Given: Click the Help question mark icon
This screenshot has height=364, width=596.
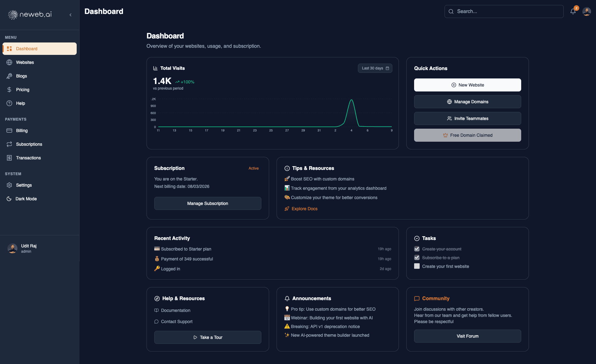Looking at the screenshot, I should click(x=10, y=103).
